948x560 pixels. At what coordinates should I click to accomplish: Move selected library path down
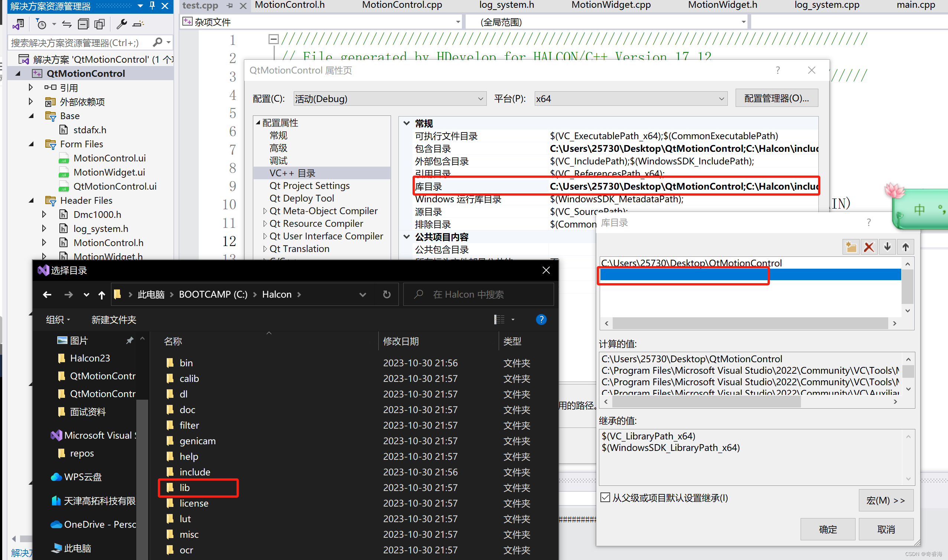887,247
